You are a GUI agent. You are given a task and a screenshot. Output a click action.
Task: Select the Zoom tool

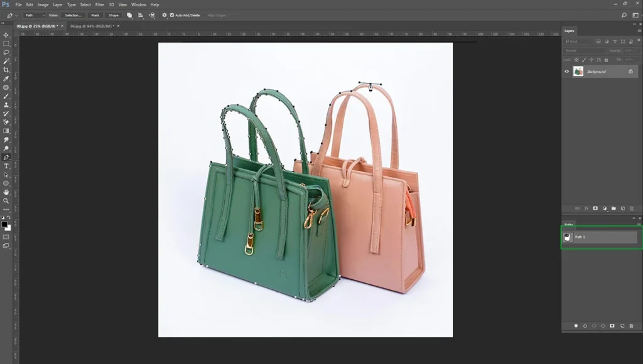(x=6, y=201)
